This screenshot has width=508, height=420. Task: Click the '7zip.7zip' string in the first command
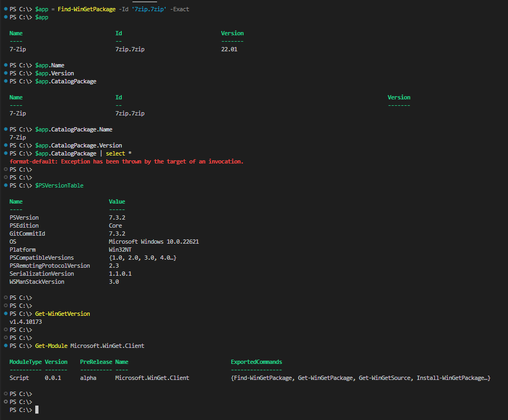point(149,9)
